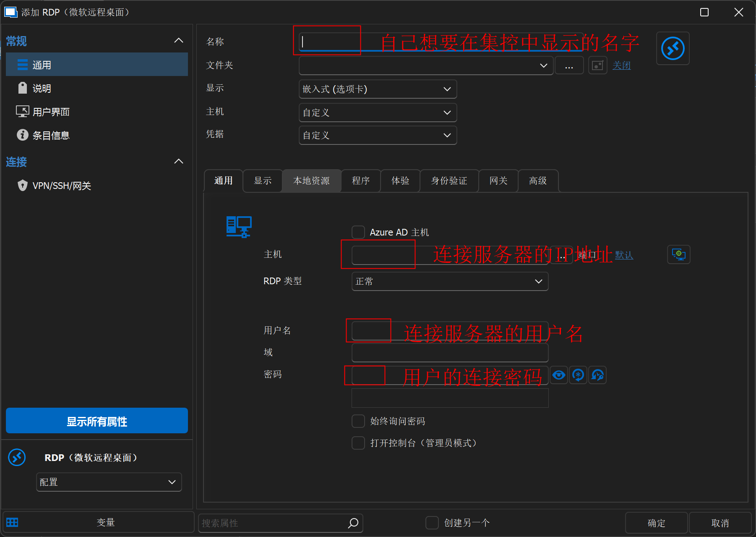Switch to the 显示 tab

(263, 181)
